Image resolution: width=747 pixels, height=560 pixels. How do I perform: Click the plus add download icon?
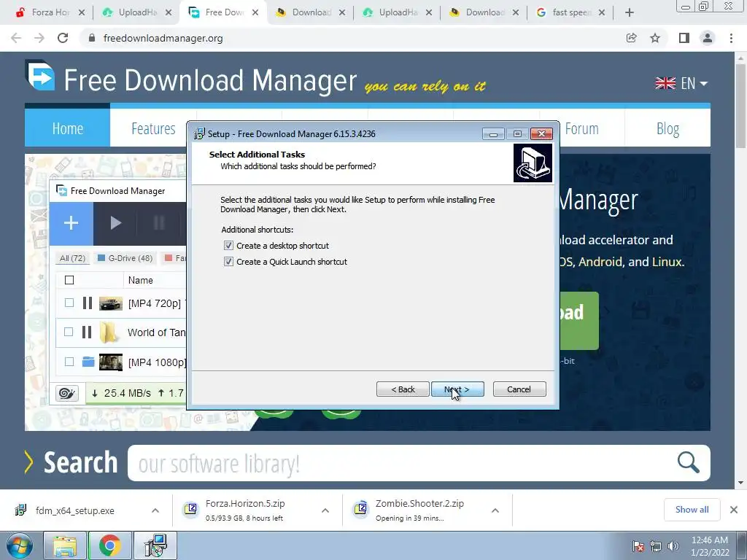(x=71, y=223)
